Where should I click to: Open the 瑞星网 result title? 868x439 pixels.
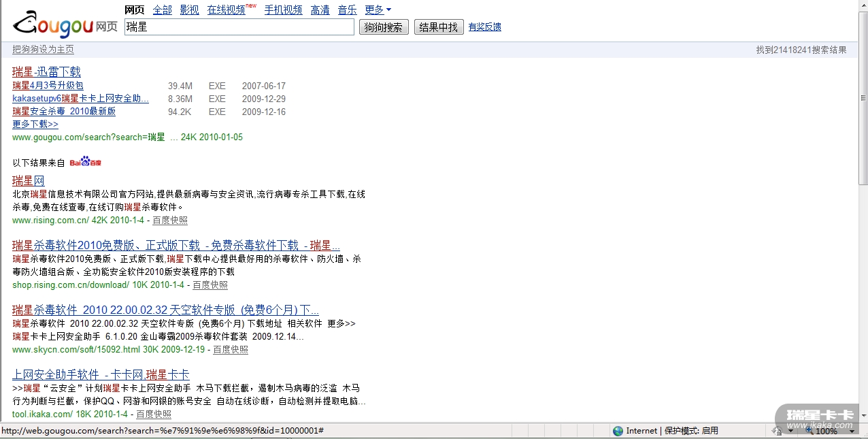click(29, 180)
